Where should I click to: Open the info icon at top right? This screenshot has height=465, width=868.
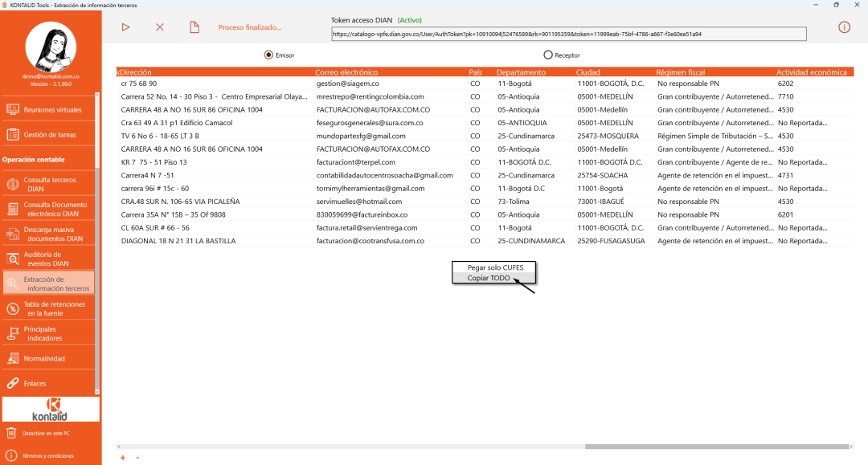844,27
